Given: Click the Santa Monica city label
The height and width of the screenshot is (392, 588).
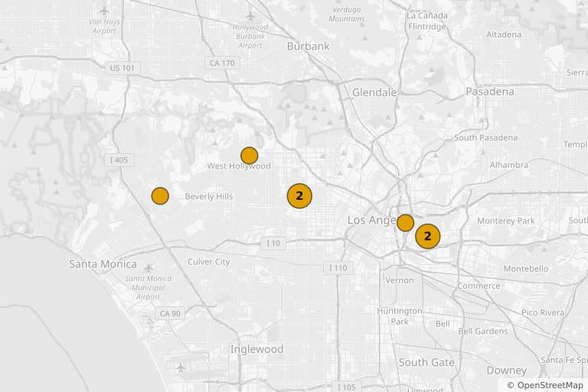Looking at the screenshot, I should click(103, 264).
